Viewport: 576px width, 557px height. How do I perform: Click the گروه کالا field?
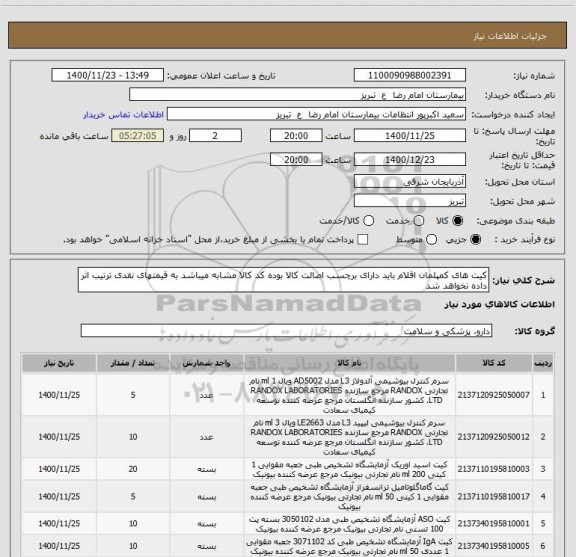(286, 331)
